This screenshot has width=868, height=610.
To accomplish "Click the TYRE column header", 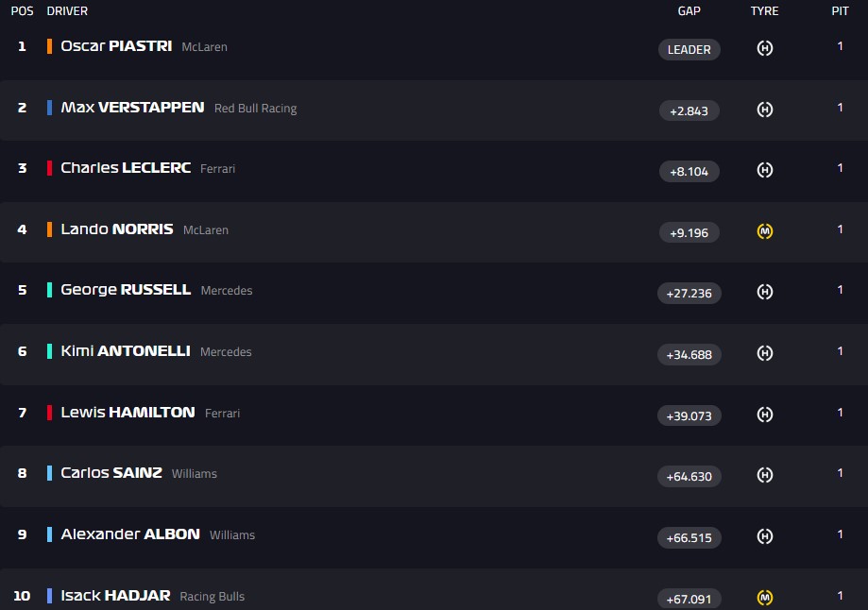I will (764, 11).
